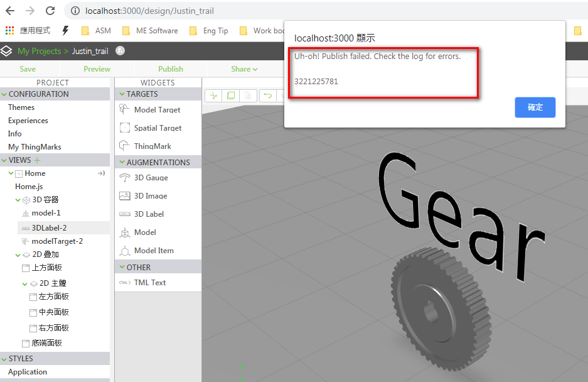This screenshot has width=588, height=382.
Task: Click the Copy icon in the toolbar
Action: click(x=232, y=95)
